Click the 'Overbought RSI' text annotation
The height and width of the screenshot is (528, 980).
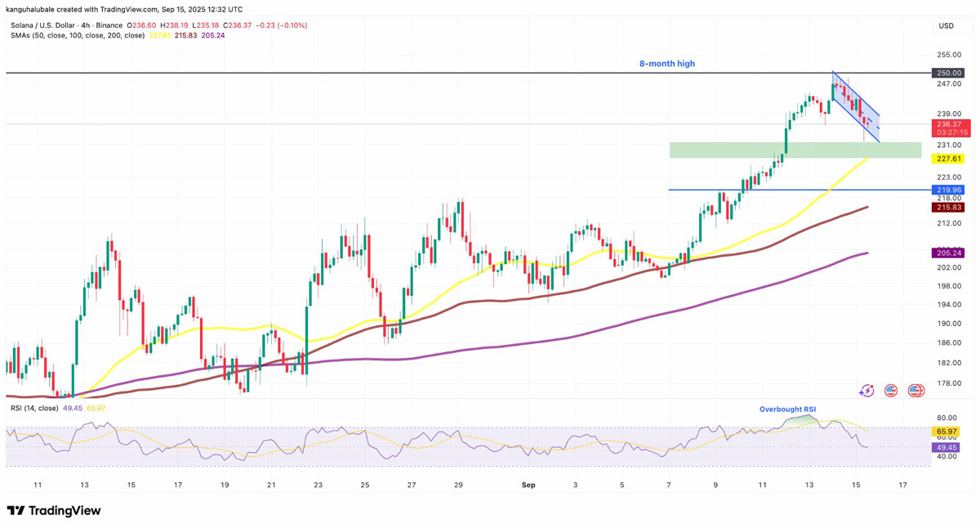(787, 409)
